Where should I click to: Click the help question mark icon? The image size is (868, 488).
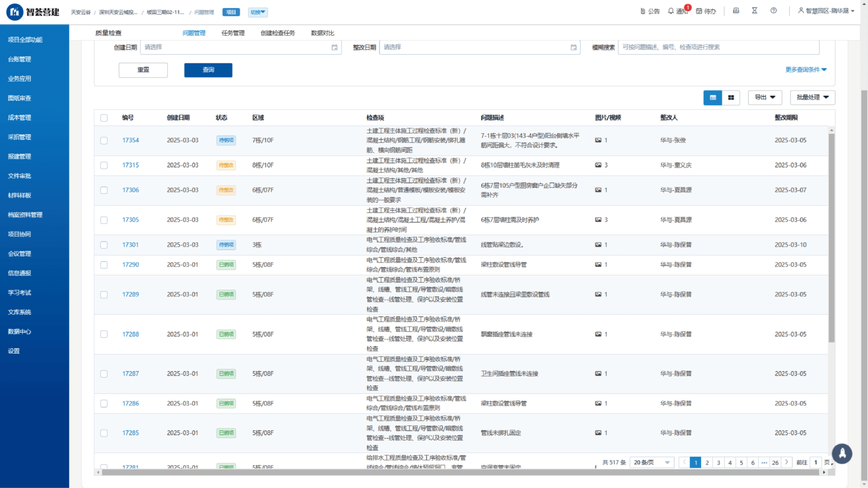click(774, 10)
